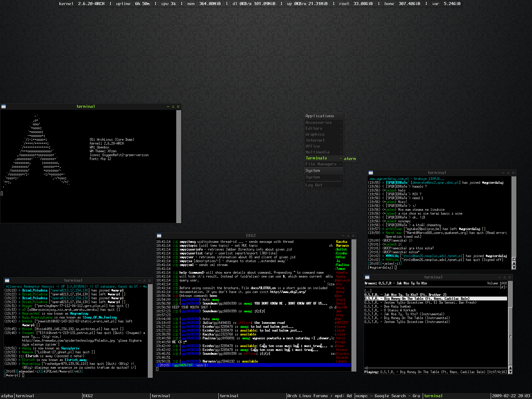532x399 pixels.
Task: Click the EKG2 window scrollbar
Action: pos(354,305)
